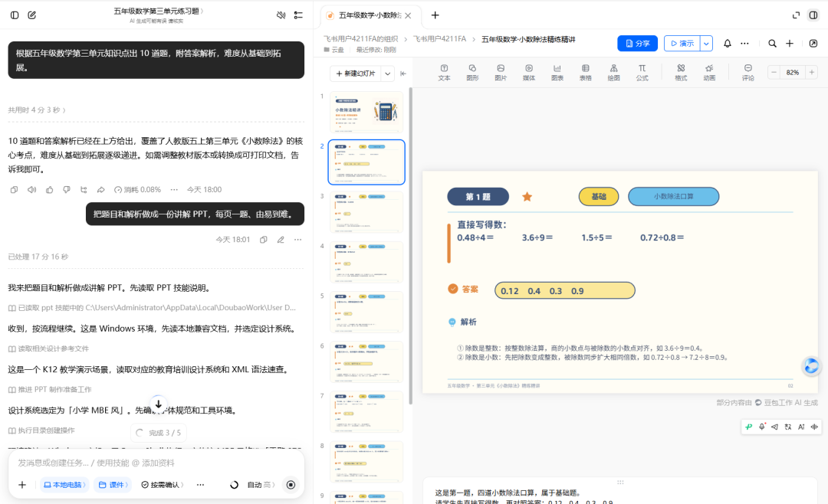This screenshot has width=828, height=504.
Task: Select the 媒体 media tool
Action: [x=528, y=72]
